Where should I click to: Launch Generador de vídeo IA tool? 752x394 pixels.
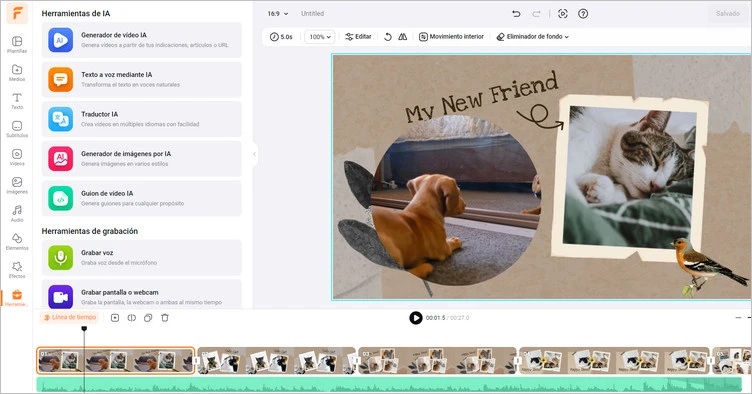(x=141, y=40)
